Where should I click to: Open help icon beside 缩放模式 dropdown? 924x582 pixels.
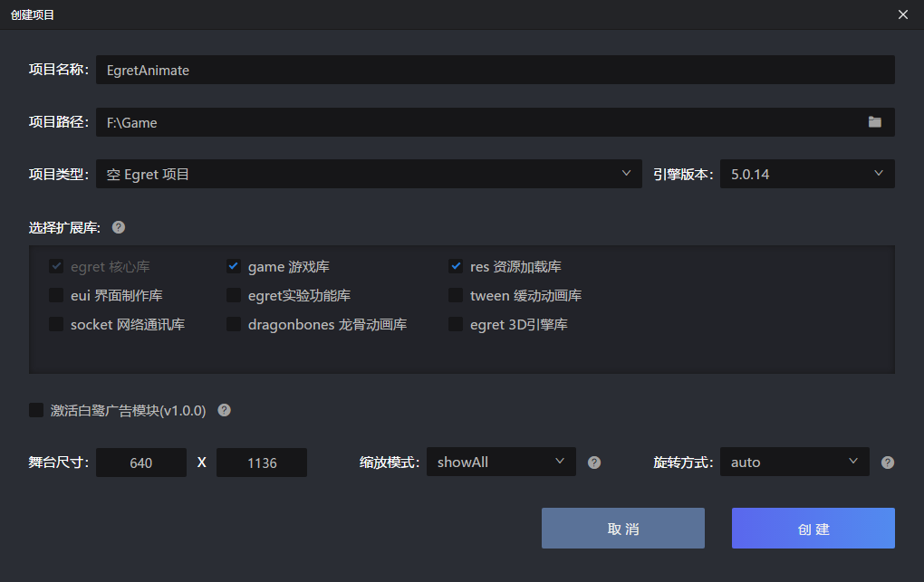594,463
